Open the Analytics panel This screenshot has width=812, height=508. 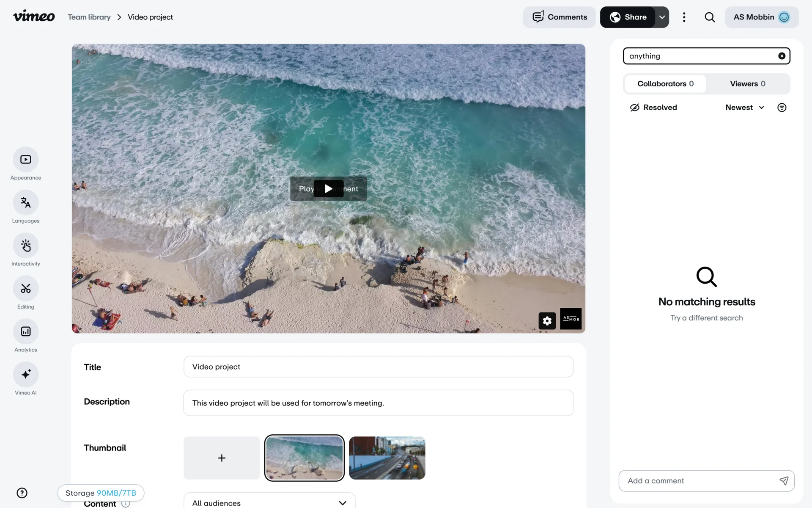[26, 331]
